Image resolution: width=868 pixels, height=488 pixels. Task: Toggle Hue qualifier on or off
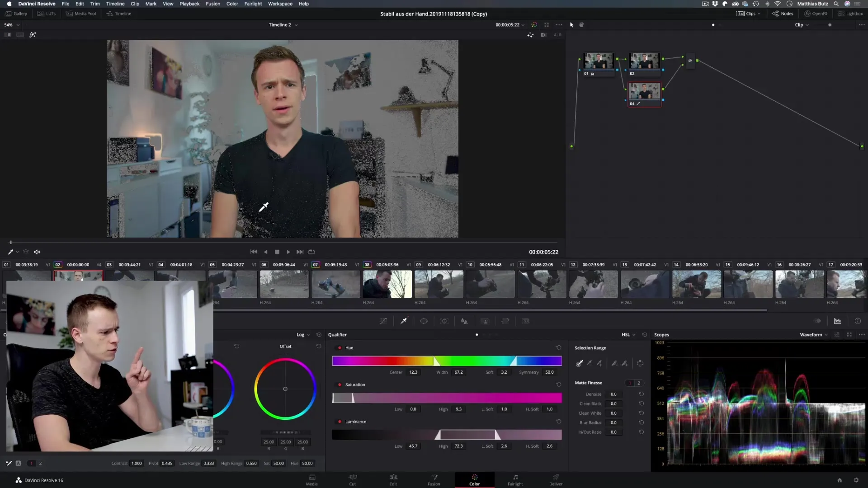point(340,347)
